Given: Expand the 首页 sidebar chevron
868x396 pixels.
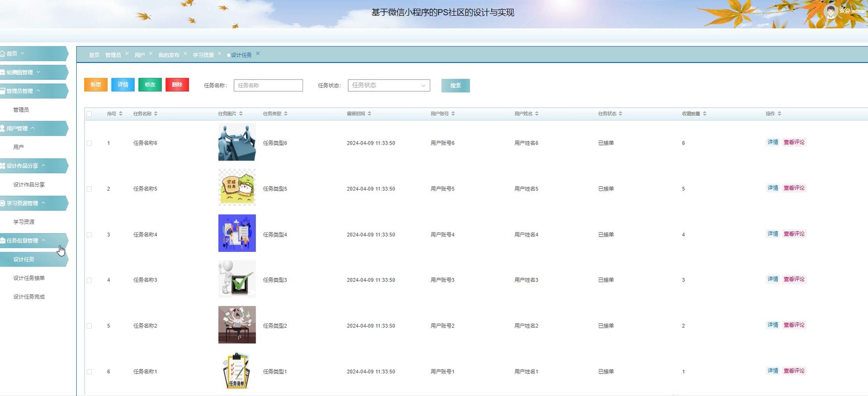Looking at the screenshot, I should (x=23, y=53).
